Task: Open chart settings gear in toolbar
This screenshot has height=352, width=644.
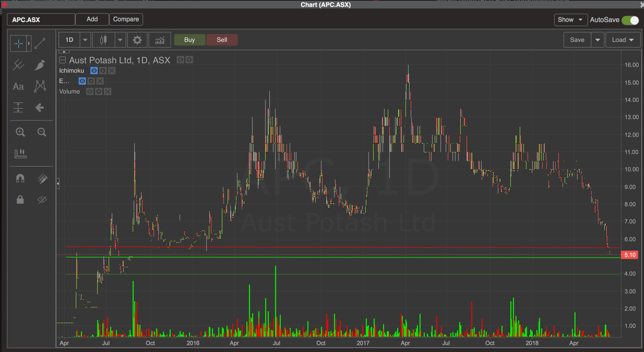Action: (x=137, y=40)
